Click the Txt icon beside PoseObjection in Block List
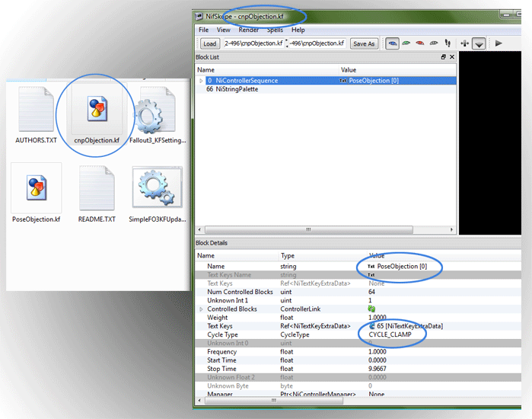The image size is (532, 419). pyautogui.click(x=343, y=81)
